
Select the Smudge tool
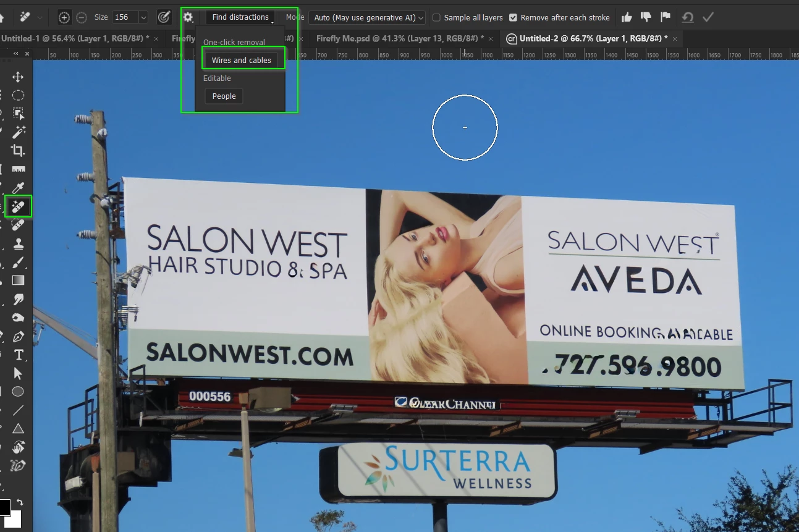point(18,299)
